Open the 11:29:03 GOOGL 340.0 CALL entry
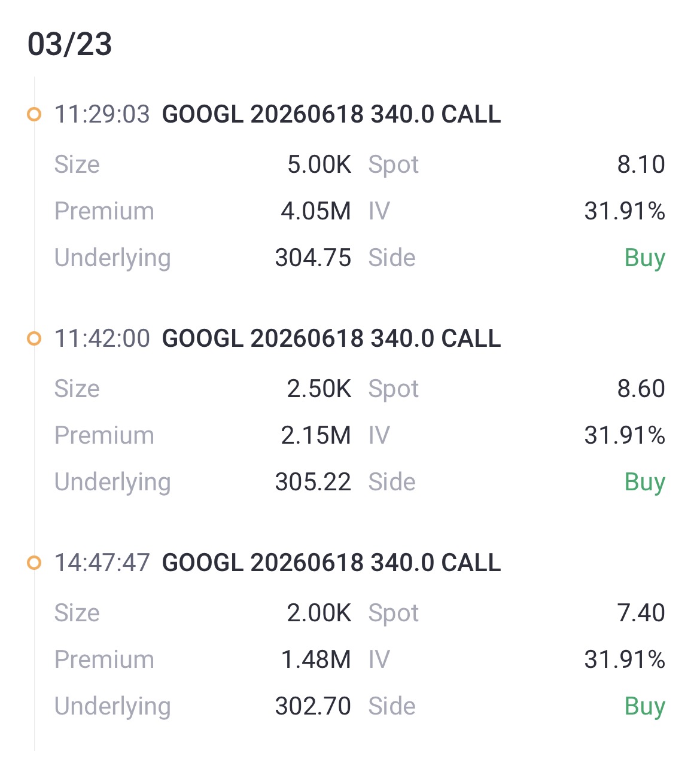 [331, 114]
